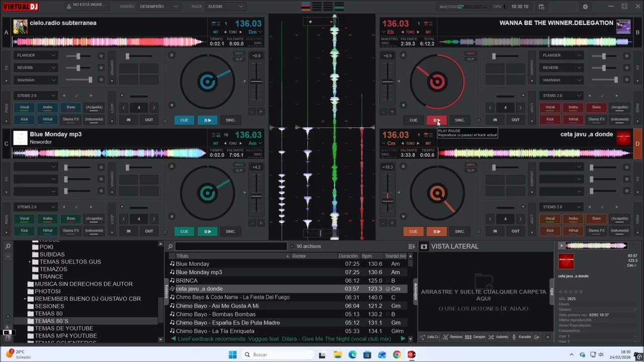Open VirtualDJ settings gear icon

click(585, 7)
